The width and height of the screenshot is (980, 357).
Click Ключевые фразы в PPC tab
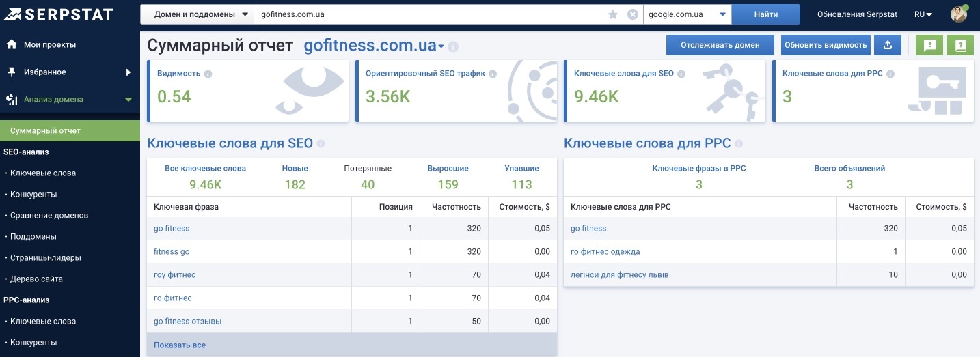699,176
